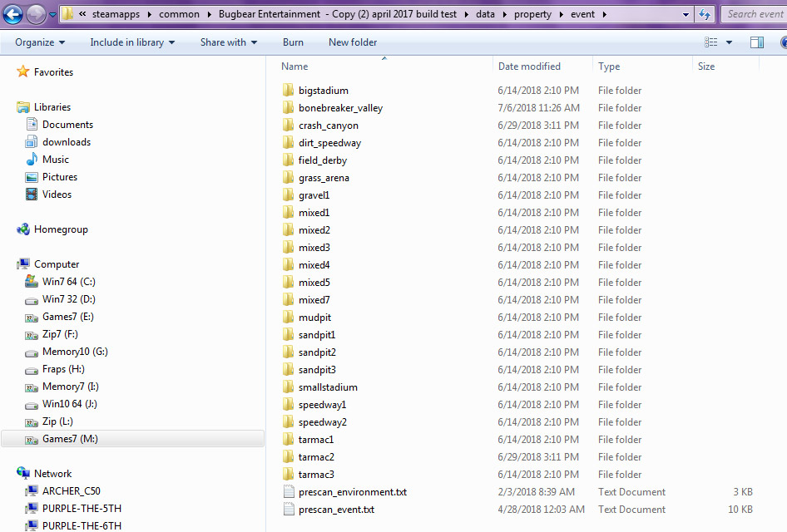Open the recent pages dropdown arrow
The image size is (787, 532).
[x=52, y=15]
